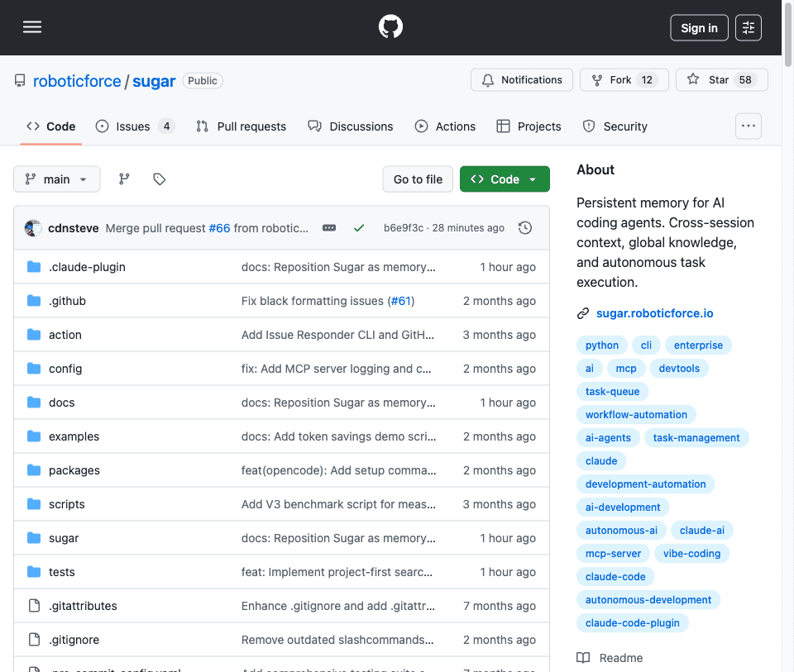The height and width of the screenshot is (672, 794).
Task: Click the .github folder icon
Action: point(34,301)
